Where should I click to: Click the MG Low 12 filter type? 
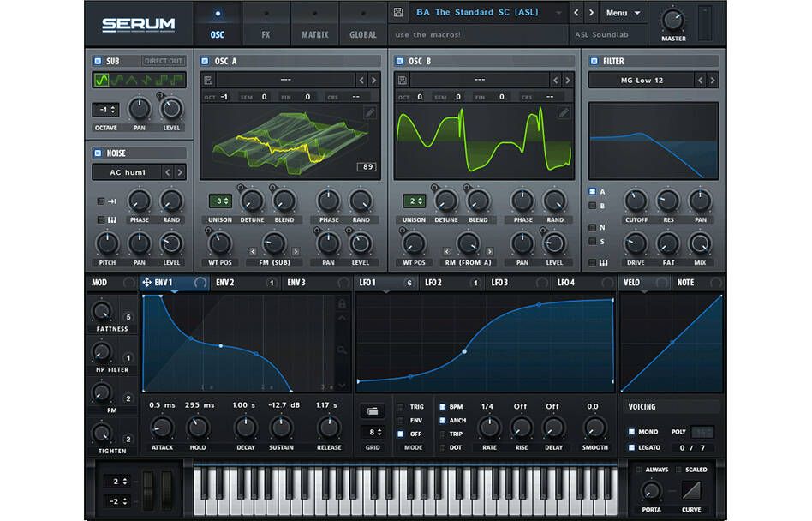641,81
